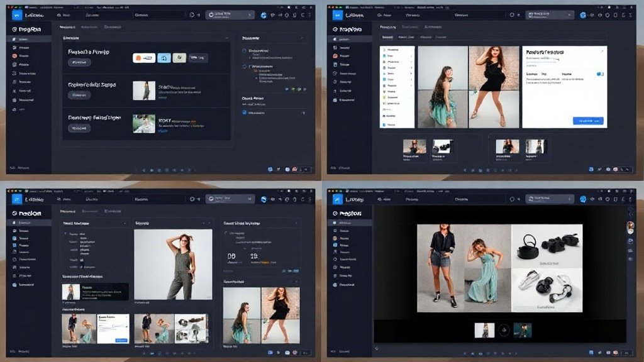This screenshot has width=644, height=362.
Task: Toggle small checkbox in jumpsuit-photo window properties list
Action: [81, 260]
